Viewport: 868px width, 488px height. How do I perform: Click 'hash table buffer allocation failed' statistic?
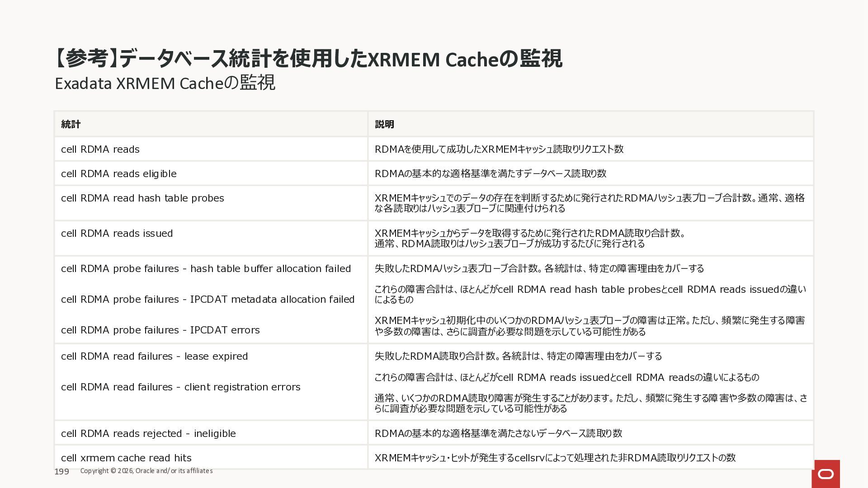[206, 269]
